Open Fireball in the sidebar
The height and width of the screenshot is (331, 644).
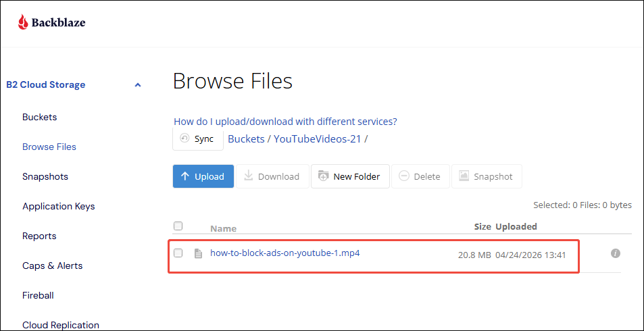pyautogui.click(x=38, y=295)
